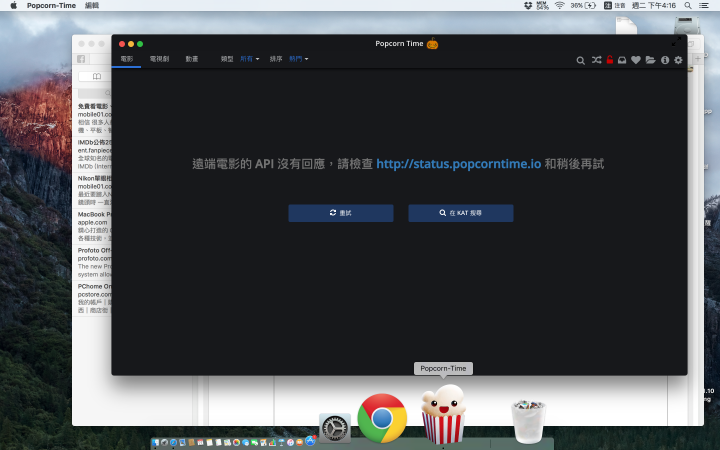Open the Trash in the Dock
Image resolution: width=720 pixels, height=450 pixels.
(529, 422)
